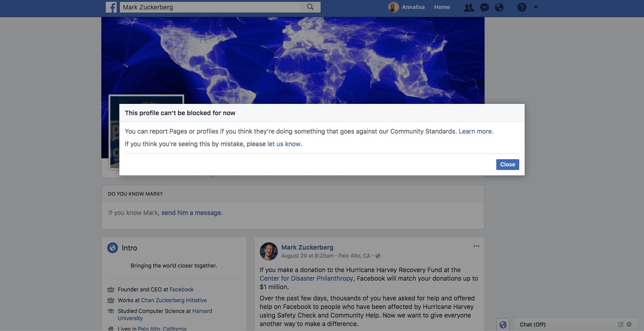644x331 pixels.
Task: Click send him a message link
Action: tap(191, 213)
